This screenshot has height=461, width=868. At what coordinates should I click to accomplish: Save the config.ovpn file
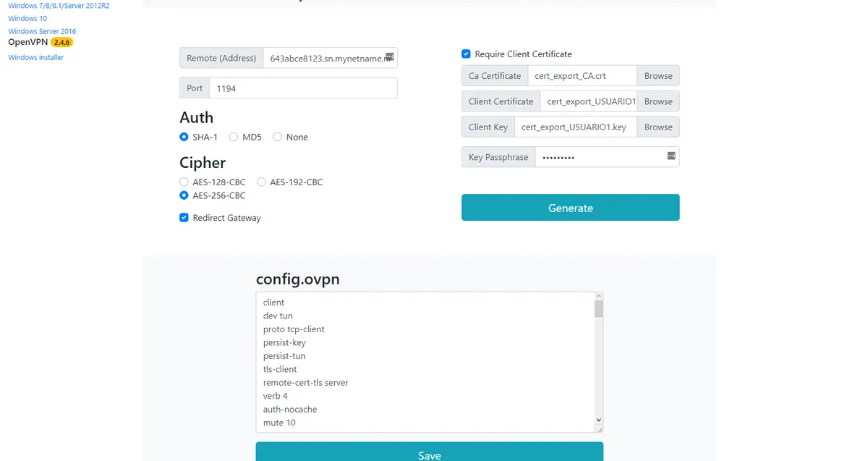430,453
